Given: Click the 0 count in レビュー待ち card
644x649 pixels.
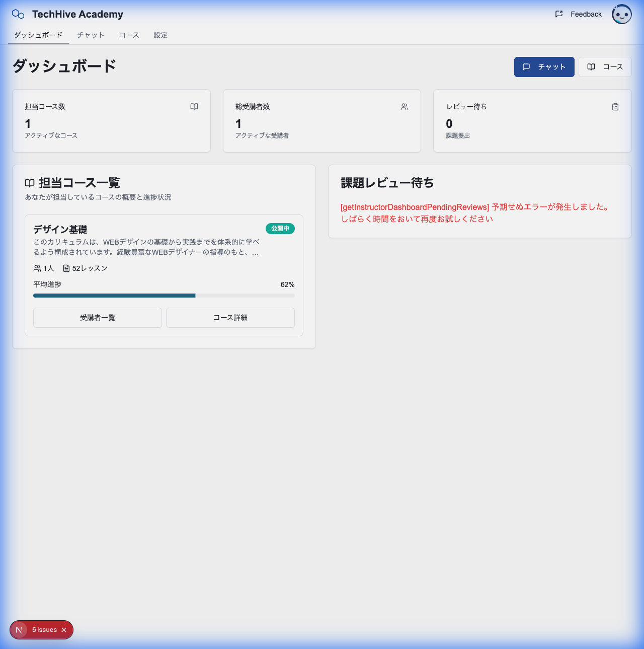Looking at the screenshot, I should point(449,124).
